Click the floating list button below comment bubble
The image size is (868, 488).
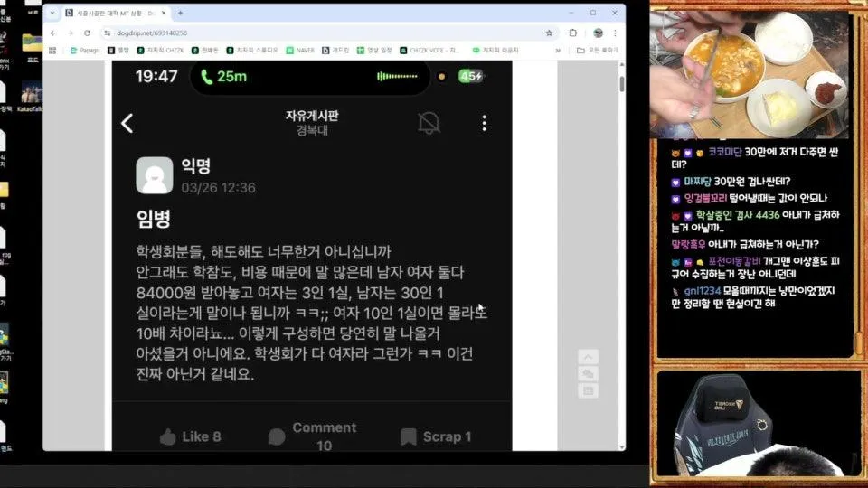click(588, 390)
